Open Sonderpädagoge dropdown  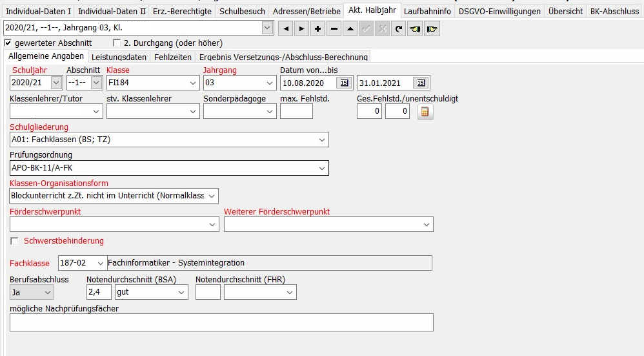270,111
